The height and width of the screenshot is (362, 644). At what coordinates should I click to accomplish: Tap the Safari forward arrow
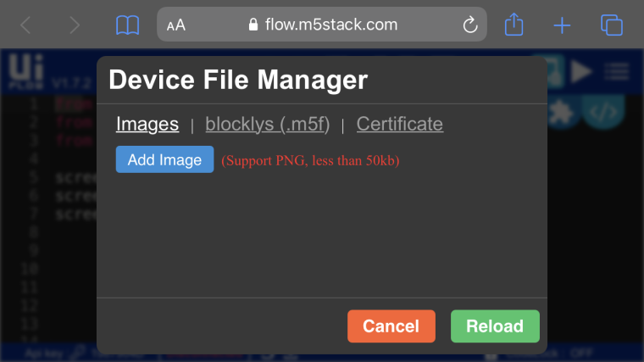(x=75, y=25)
